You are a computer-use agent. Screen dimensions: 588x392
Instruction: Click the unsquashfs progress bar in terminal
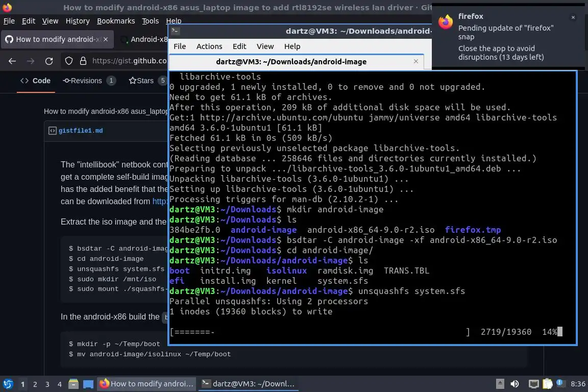(x=320, y=332)
